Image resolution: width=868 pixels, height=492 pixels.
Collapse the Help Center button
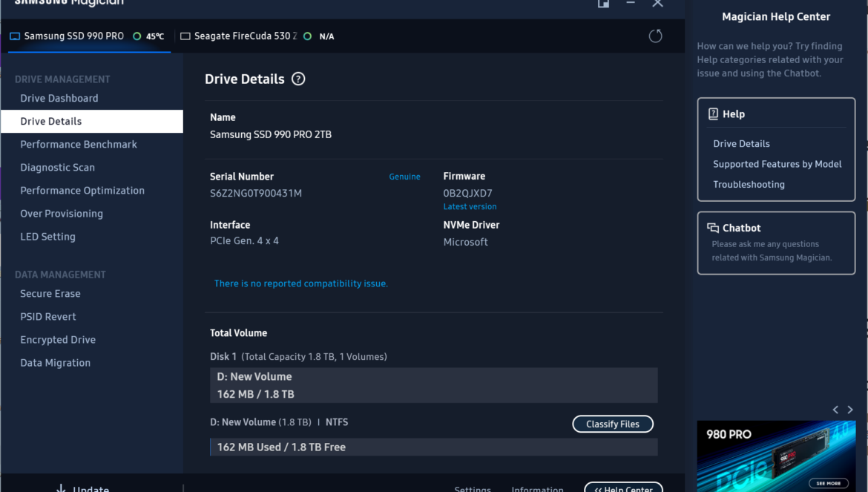point(623,488)
